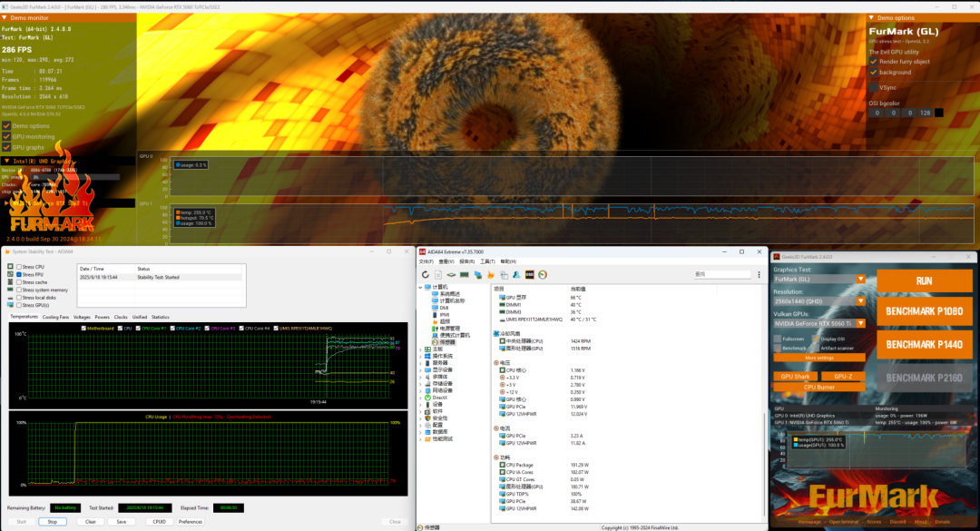
Task: Collapse the Demo monitor panel triangle
Action: coord(5,17)
